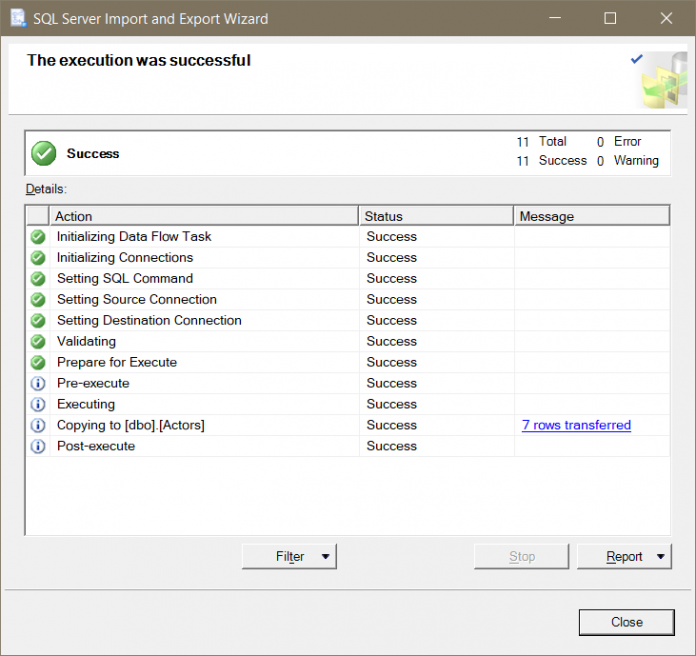Click the Message column header
This screenshot has height=656, width=696.
click(x=592, y=216)
